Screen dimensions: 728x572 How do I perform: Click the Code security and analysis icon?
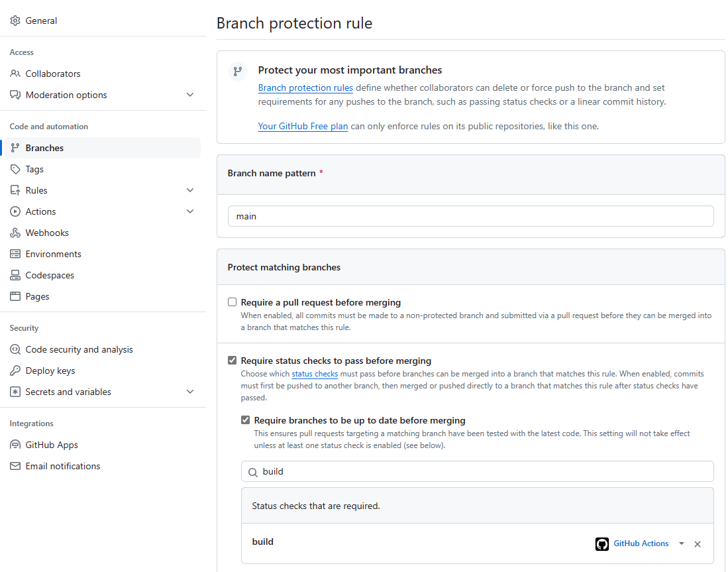[x=15, y=349]
